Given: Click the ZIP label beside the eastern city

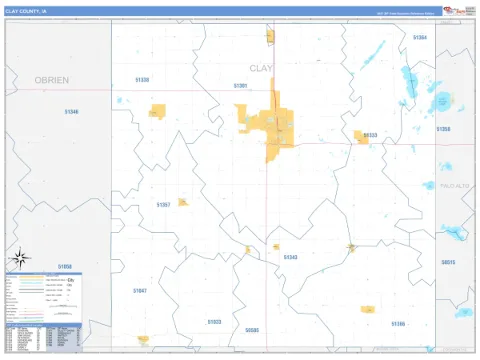Looking at the screenshot, I should [370, 135].
